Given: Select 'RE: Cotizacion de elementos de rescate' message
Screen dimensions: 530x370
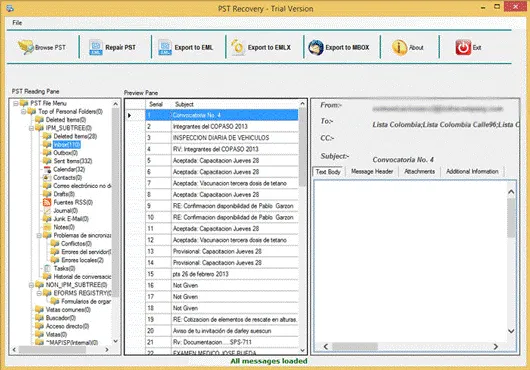Looking at the screenshot, I should click(x=222, y=319).
